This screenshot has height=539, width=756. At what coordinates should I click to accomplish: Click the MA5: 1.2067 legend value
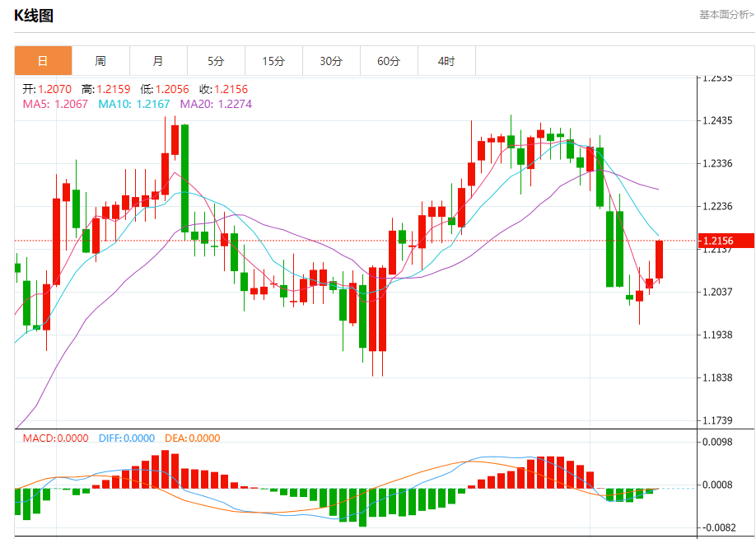coord(55,104)
